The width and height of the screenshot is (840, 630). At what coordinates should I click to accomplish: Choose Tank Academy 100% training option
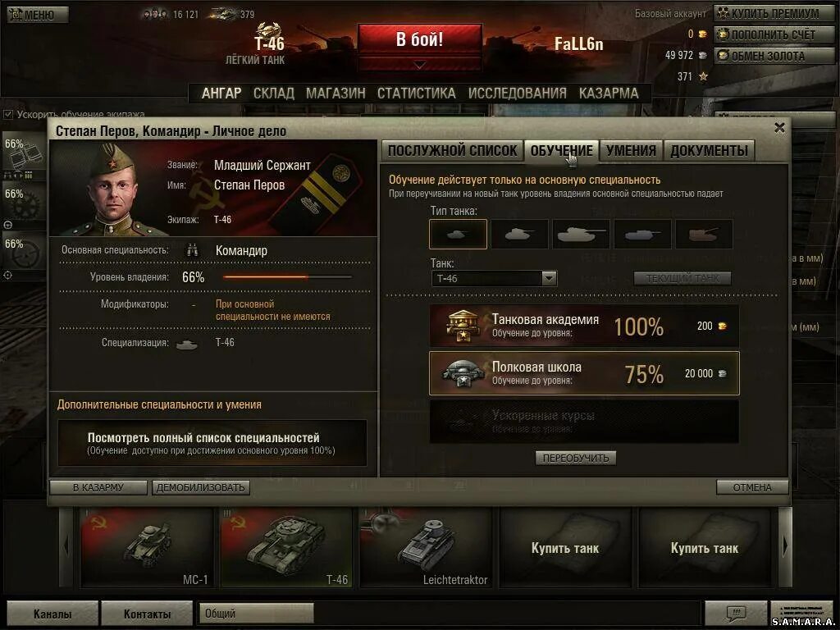(x=584, y=326)
